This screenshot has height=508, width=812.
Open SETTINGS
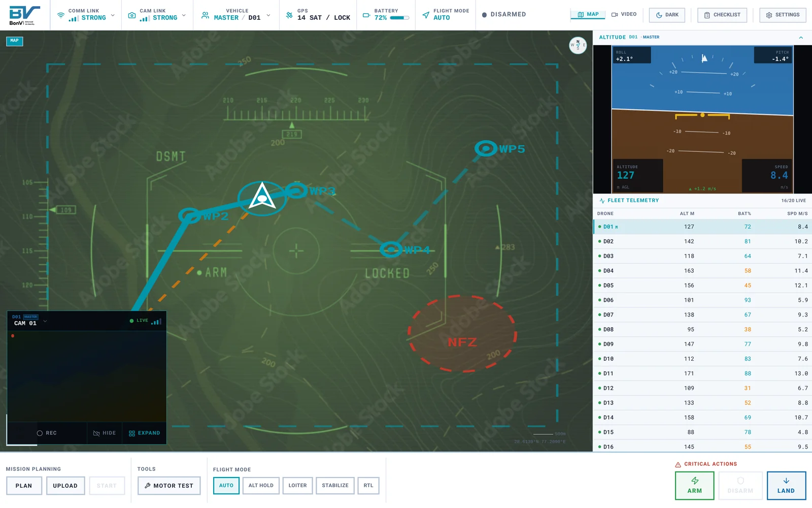pyautogui.click(x=783, y=15)
